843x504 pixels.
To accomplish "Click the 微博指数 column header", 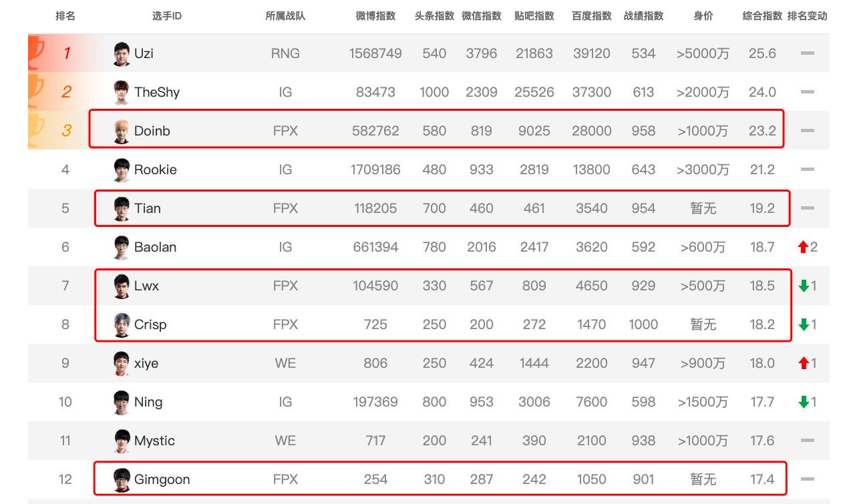I will [375, 16].
